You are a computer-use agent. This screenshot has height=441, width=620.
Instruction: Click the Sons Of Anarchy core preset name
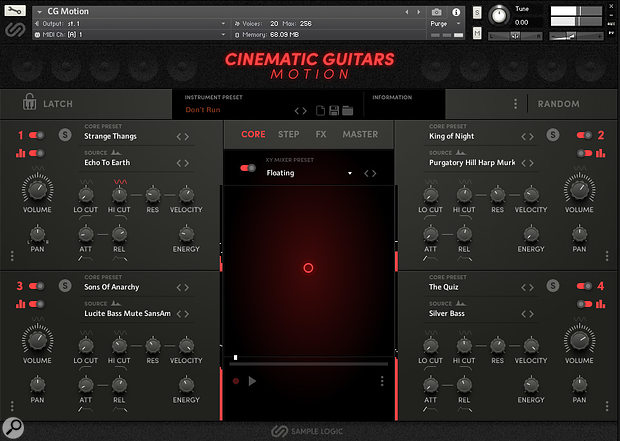point(112,287)
